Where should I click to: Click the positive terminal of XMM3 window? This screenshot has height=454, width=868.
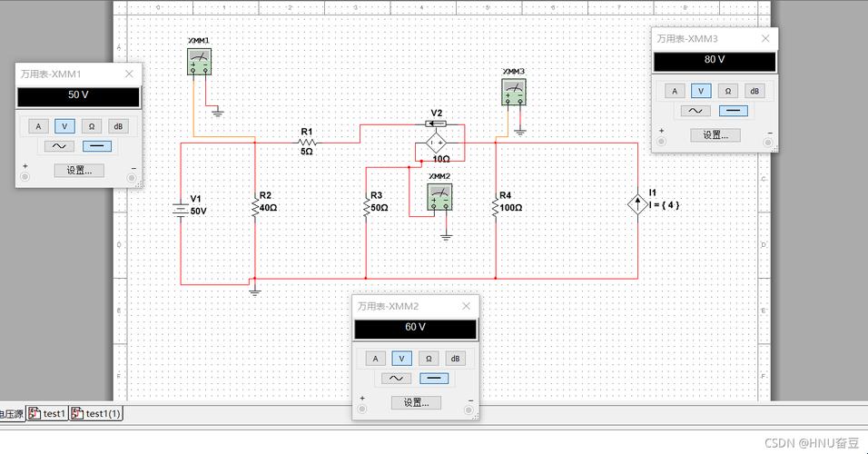(x=661, y=142)
